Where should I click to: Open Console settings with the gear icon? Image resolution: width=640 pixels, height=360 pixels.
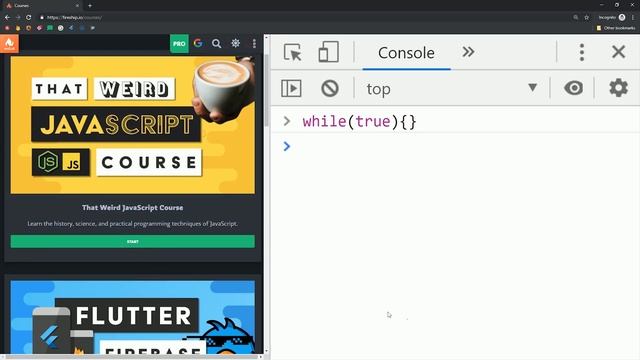pyautogui.click(x=618, y=88)
